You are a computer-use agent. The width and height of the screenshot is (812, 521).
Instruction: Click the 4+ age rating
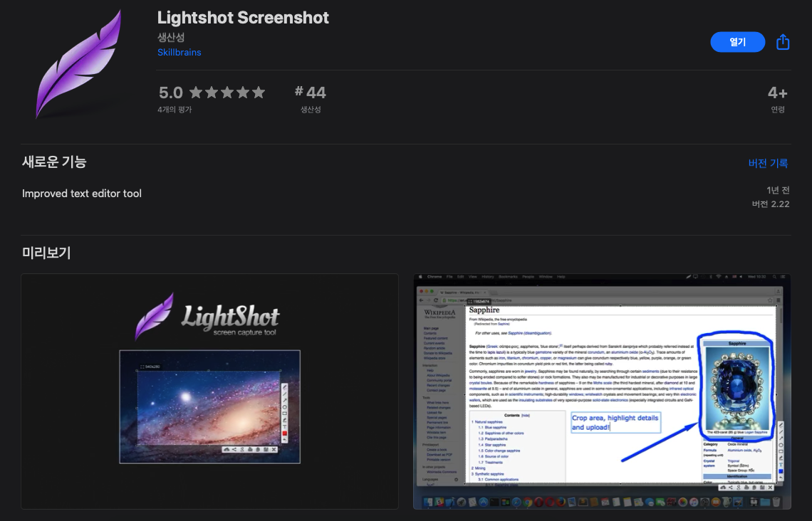(777, 93)
